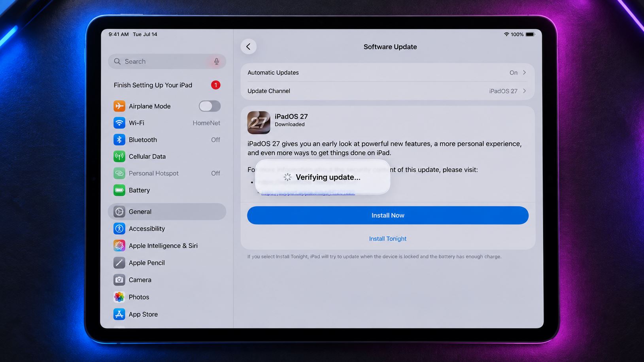644x362 pixels.
Task: Tap the red notification badge
Action: click(x=215, y=85)
